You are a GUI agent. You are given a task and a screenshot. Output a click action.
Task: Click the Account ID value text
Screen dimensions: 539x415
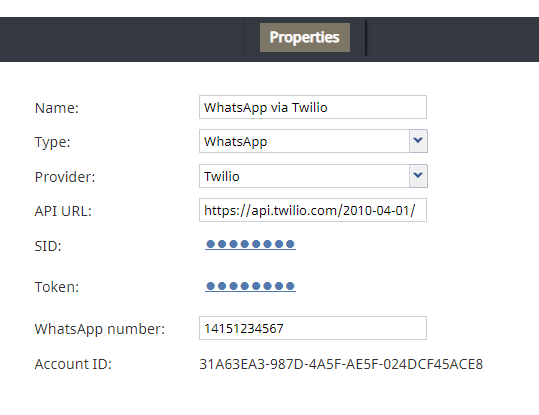click(341, 364)
